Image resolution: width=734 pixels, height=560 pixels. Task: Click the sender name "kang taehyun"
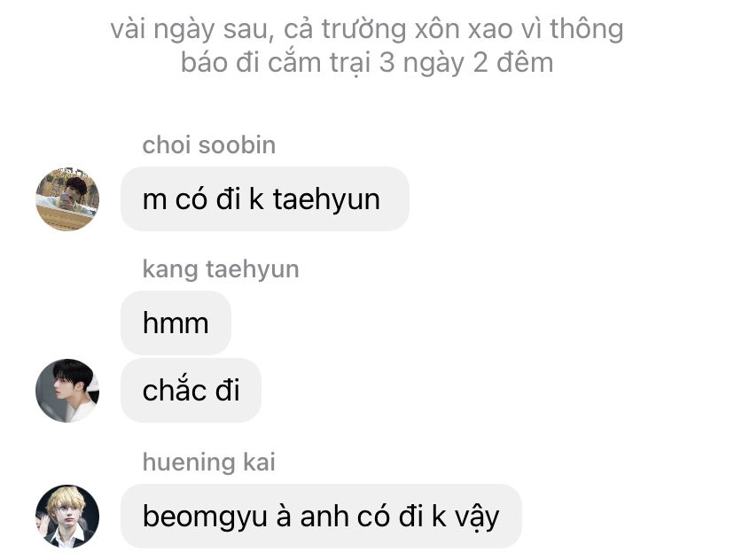pyautogui.click(x=221, y=269)
